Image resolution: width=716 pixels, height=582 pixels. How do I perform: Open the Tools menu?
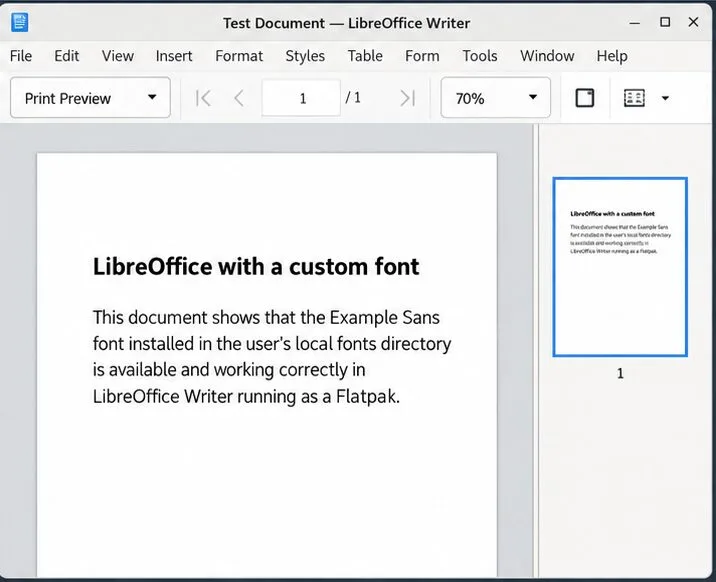pyautogui.click(x=480, y=56)
